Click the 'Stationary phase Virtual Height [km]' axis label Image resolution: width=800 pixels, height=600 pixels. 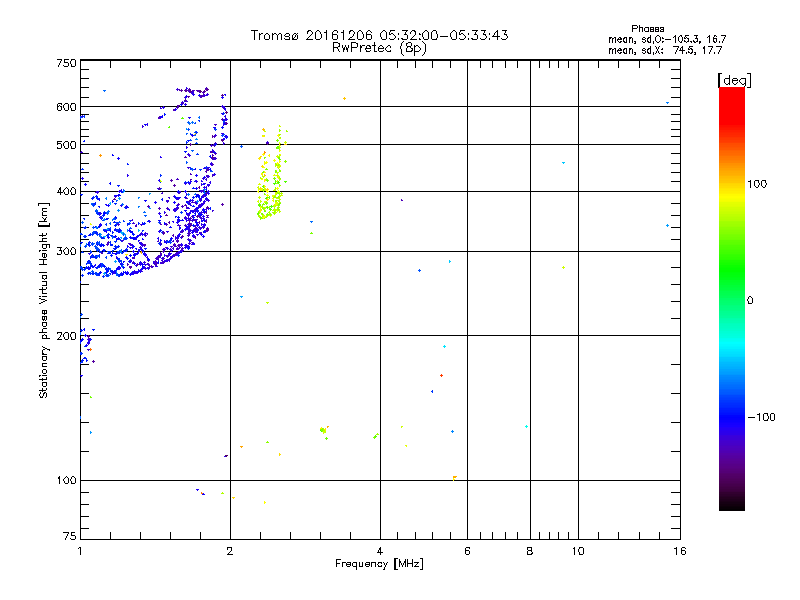(44, 300)
